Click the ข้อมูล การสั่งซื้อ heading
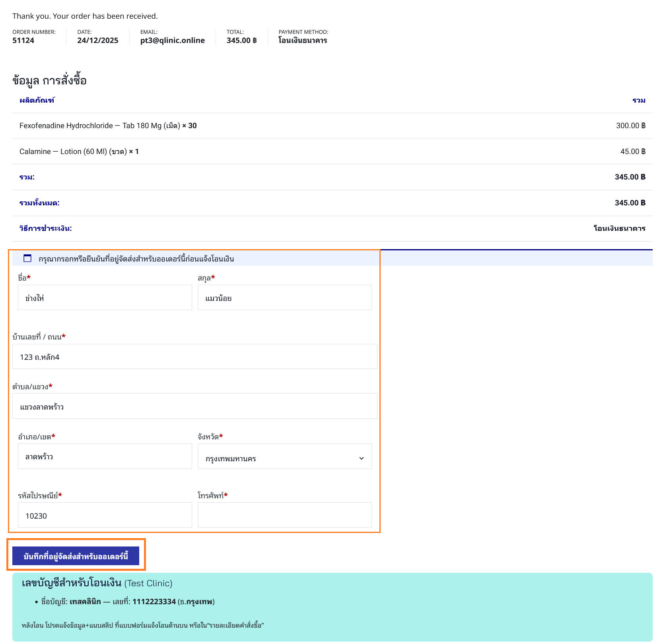 pos(49,81)
